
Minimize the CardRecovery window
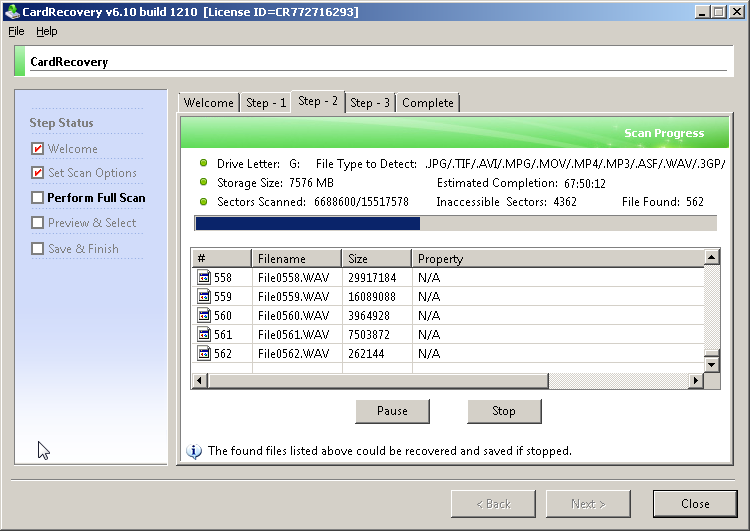[702, 11]
